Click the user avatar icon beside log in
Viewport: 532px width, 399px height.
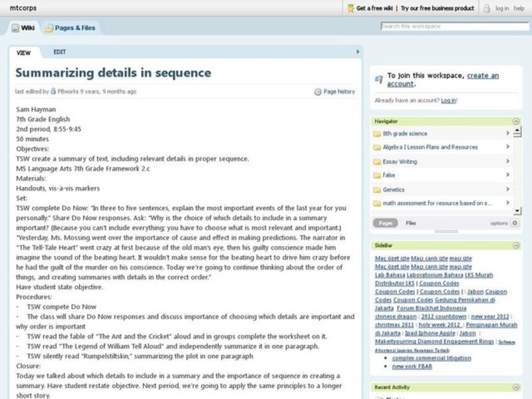487,9
